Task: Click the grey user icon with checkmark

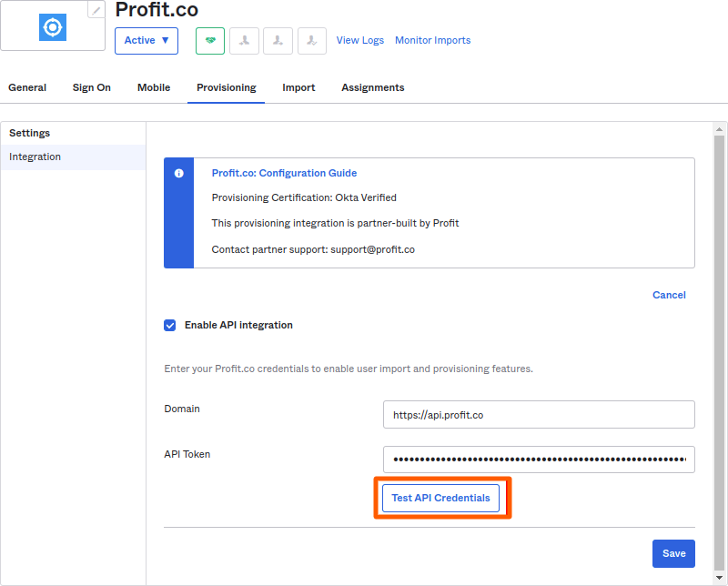Action: click(312, 41)
